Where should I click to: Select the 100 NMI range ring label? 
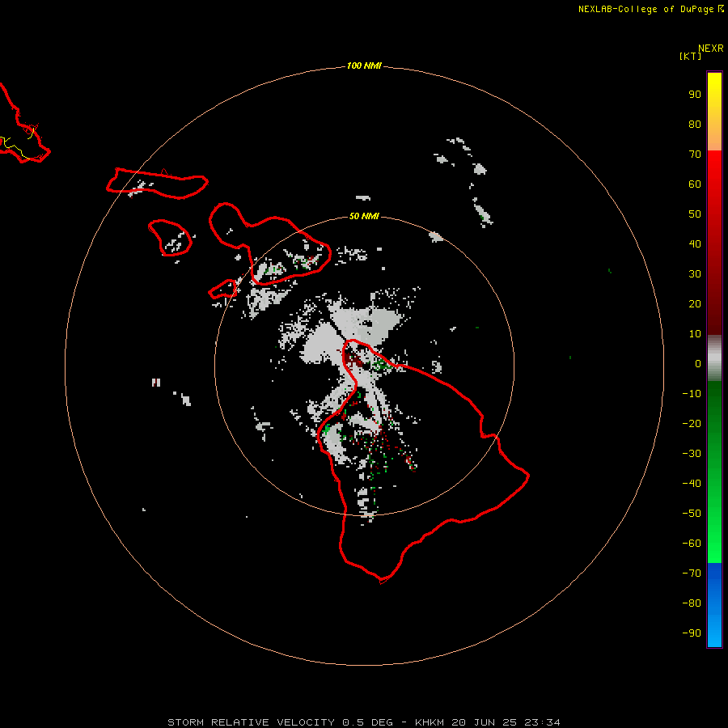pos(364,66)
